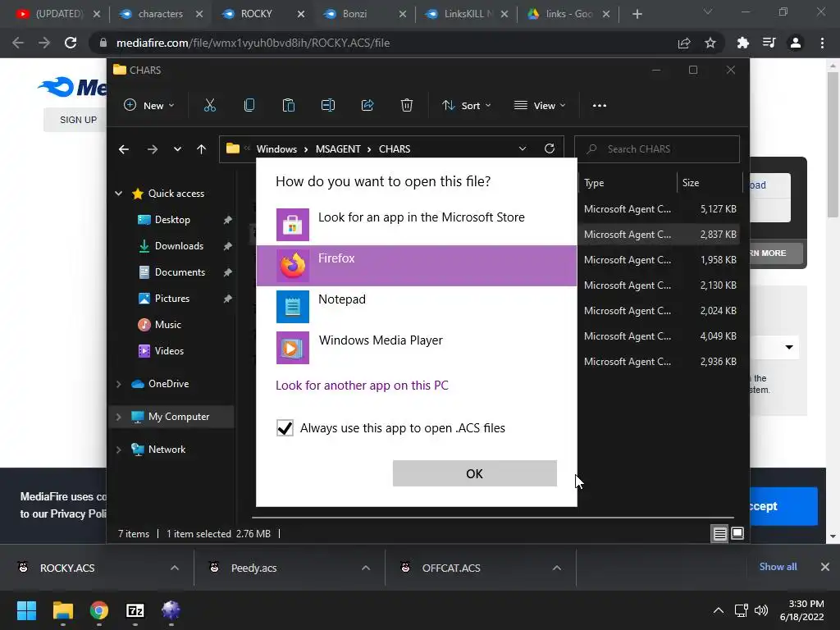Open Chrome profile avatar icon
This screenshot has height=630, width=840.
click(x=796, y=43)
